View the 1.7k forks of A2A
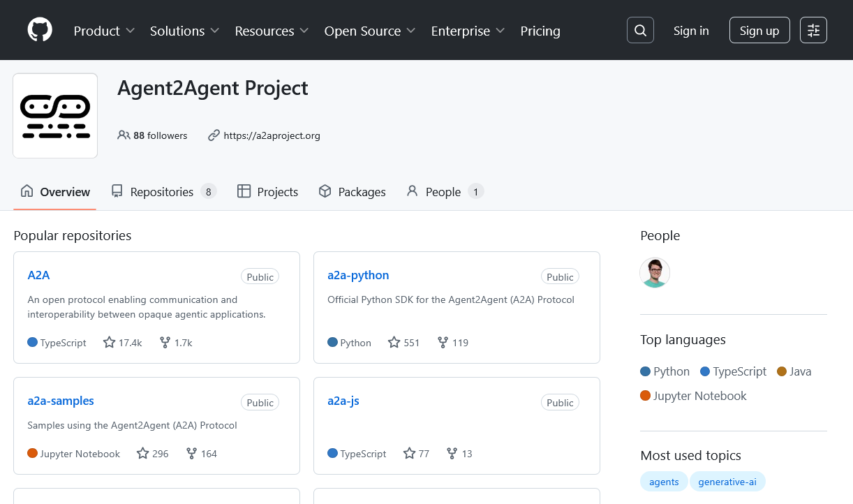 (175, 343)
